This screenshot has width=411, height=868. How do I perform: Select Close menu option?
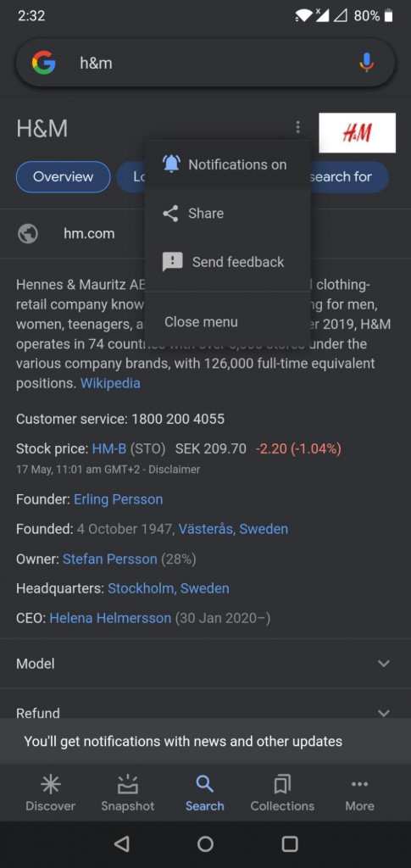[x=227, y=321]
